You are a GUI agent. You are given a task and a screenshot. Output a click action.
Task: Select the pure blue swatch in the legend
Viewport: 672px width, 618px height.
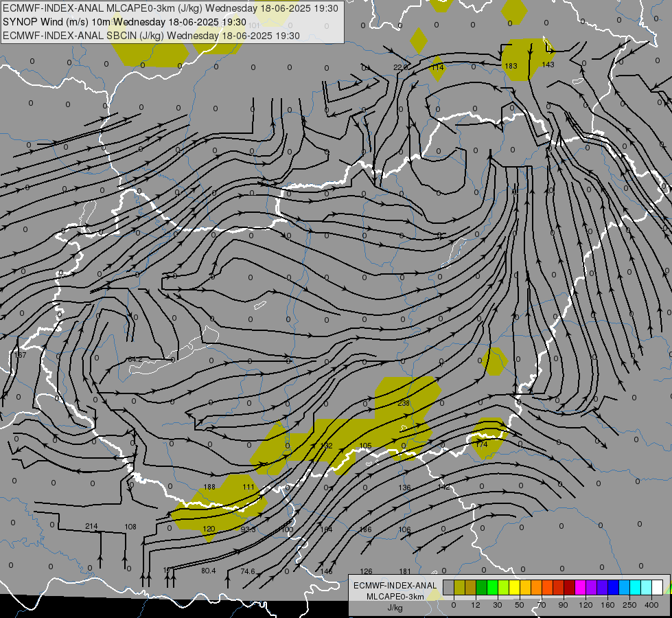pyautogui.click(x=614, y=588)
